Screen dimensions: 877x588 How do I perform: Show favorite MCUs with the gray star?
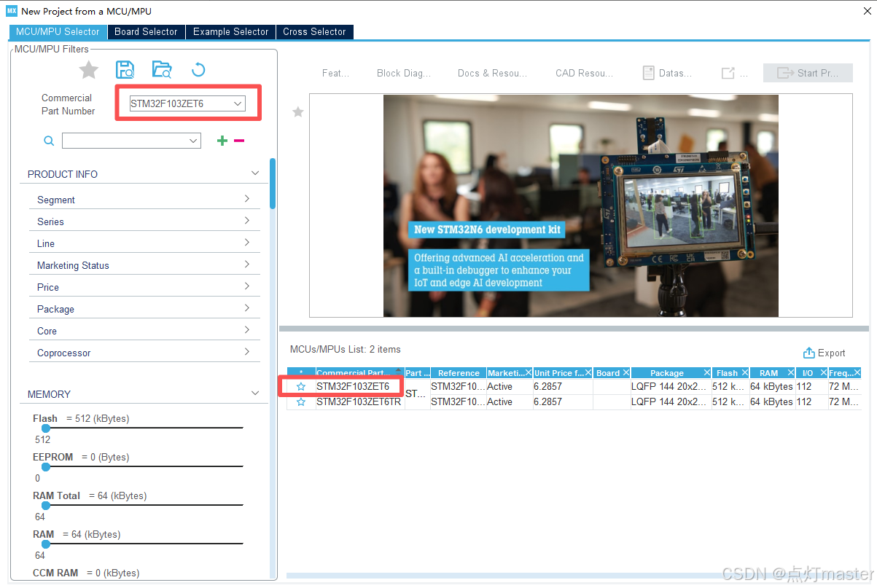pyautogui.click(x=89, y=70)
